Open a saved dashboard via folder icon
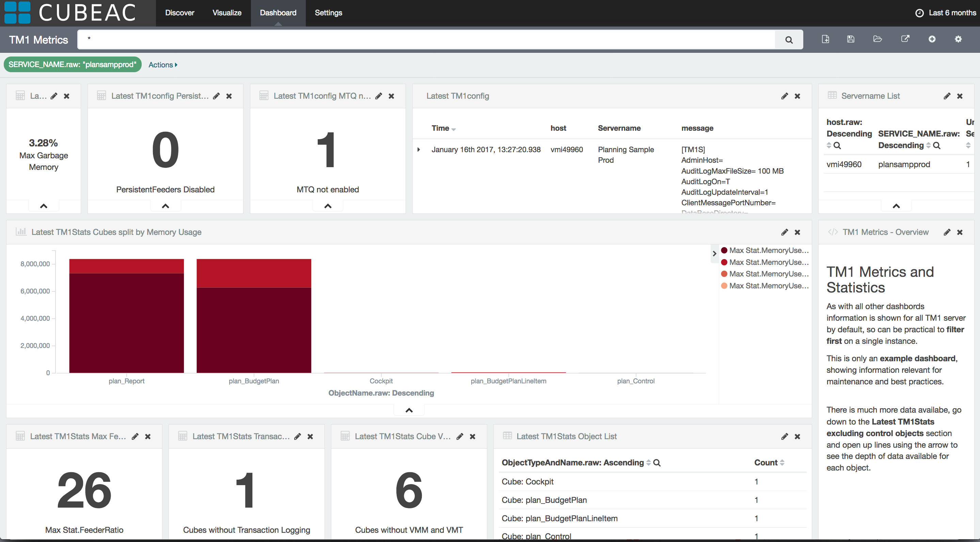This screenshot has height=542, width=980. pyautogui.click(x=878, y=39)
